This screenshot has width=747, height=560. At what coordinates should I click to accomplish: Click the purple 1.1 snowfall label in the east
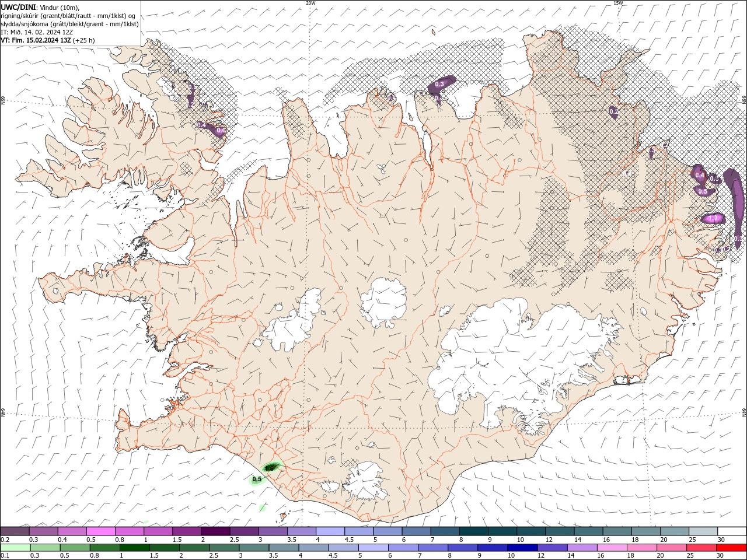713,219
